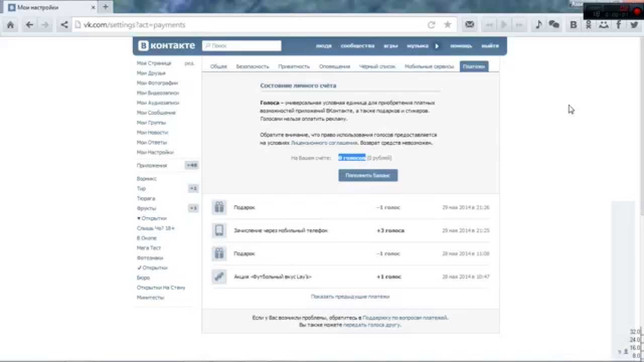Viewport: 644px width, 362px height.
Task: Open 'Мои Настройки' in the left menu
Action: click(x=155, y=152)
